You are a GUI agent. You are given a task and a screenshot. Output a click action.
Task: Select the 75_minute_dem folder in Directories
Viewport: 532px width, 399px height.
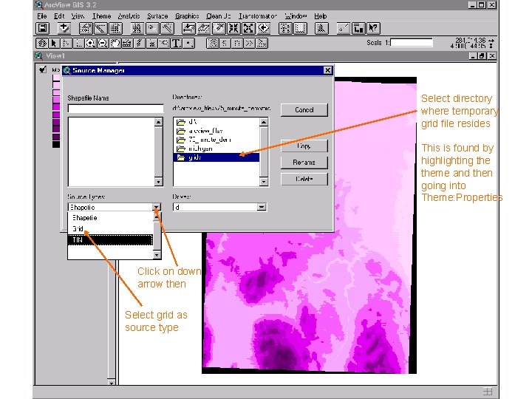pyautogui.click(x=216, y=140)
